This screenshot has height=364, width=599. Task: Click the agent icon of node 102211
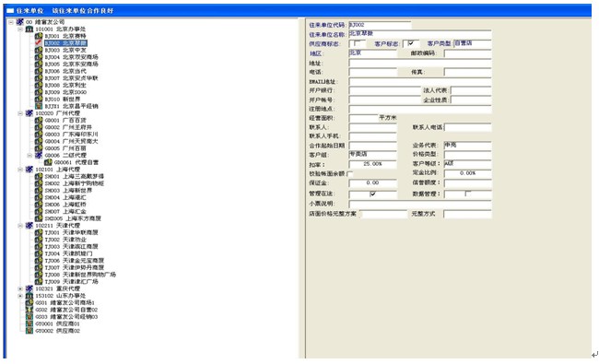tap(29, 226)
